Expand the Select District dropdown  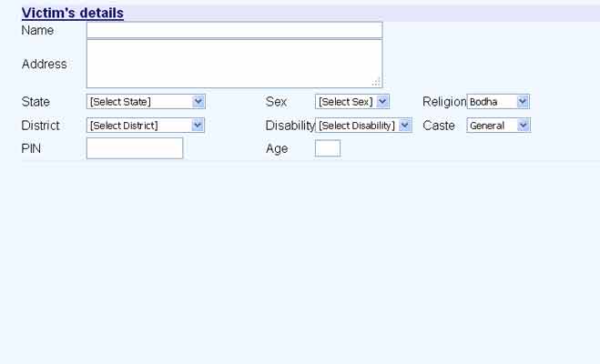pyautogui.click(x=146, y=125)
